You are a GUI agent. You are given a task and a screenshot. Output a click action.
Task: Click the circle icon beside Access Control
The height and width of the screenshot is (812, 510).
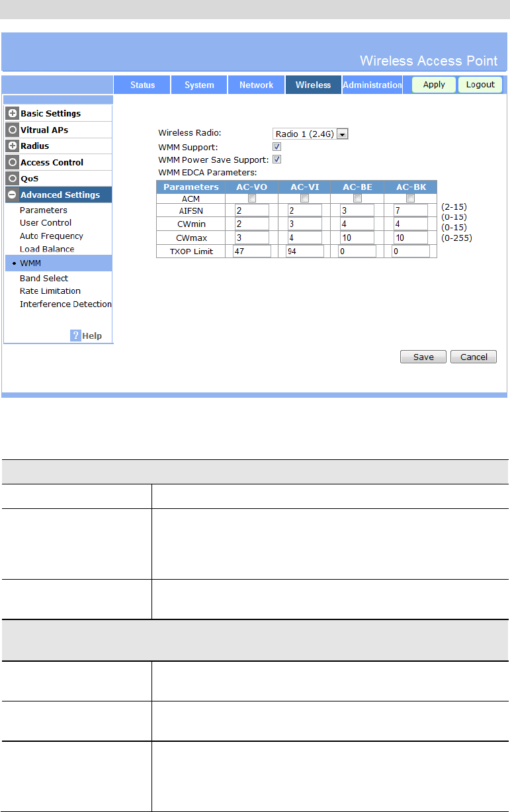pyautogui.click(x=12, y=162)
